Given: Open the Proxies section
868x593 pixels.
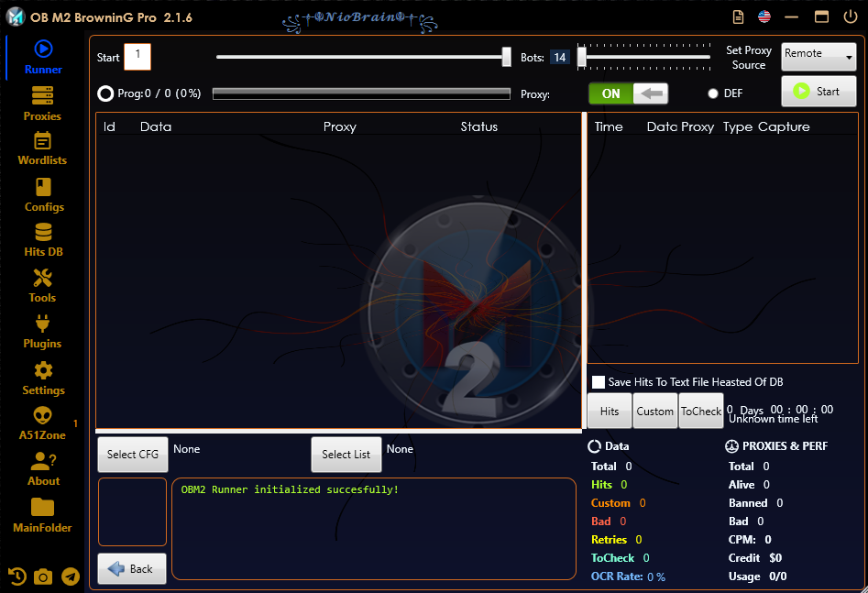Looking at the screenshot, I should click(x=43, y=104).
